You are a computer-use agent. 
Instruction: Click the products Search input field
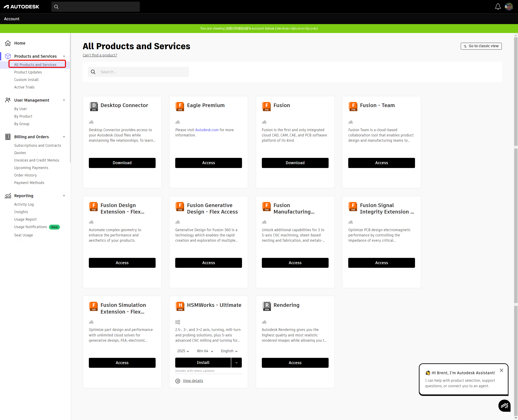(x=143, y=72)
